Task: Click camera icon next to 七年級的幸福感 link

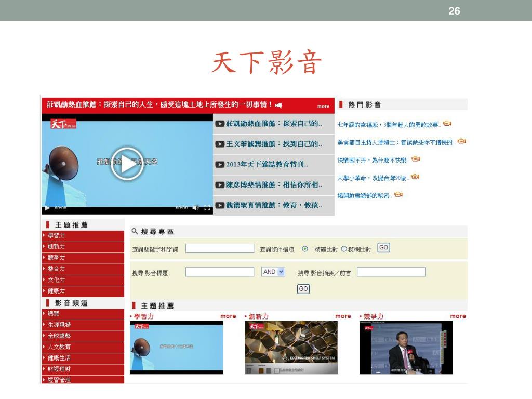Action: point(447,123)
